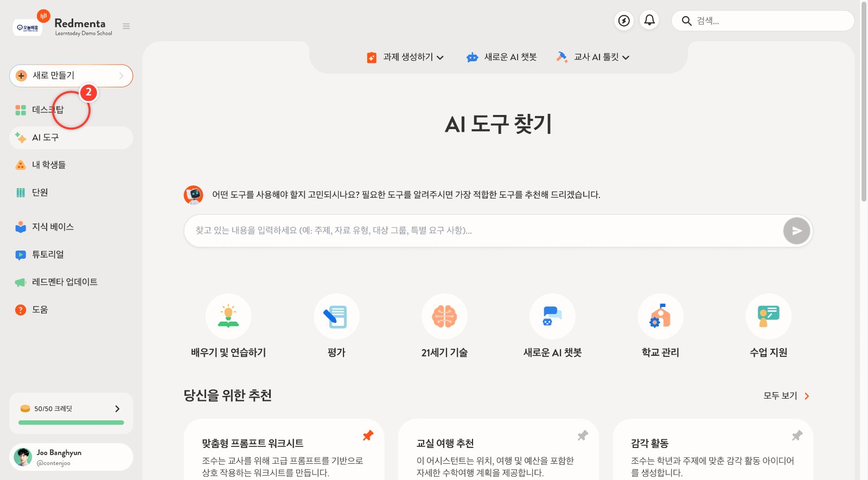The image size is (868, 480).
Task: Select AI 도구 in the sidebar
Action: pyautogui.click(x=71, y=138)
